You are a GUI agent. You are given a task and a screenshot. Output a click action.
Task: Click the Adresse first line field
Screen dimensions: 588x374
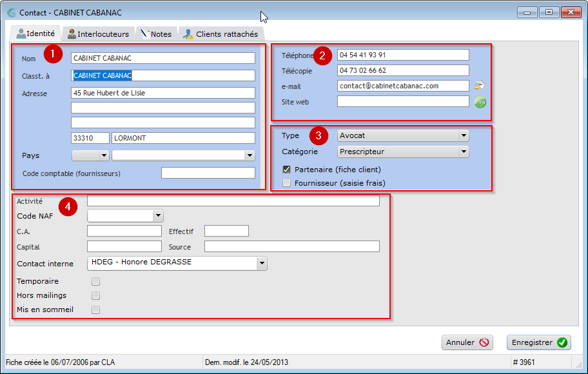163,93
